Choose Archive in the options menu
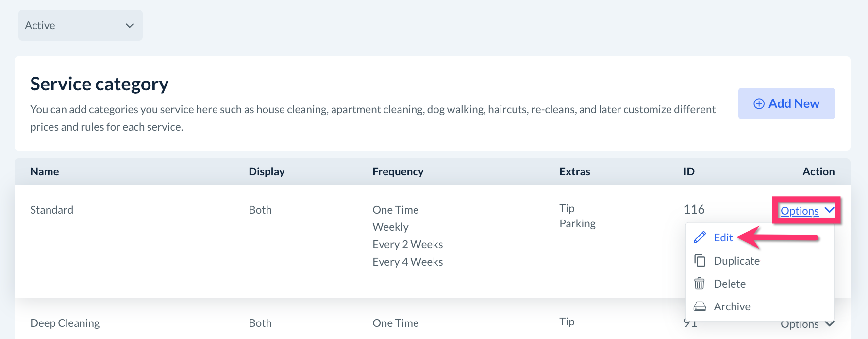Image resolution: width=868 pixels, height=339 pixels. 732,306
